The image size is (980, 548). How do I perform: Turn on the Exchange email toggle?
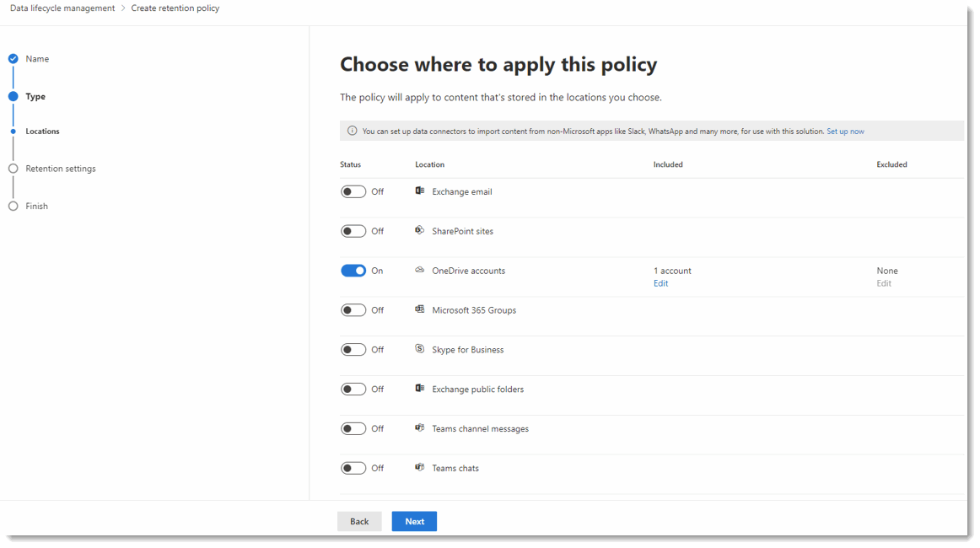pyautogui.click(x=353, y=192)
